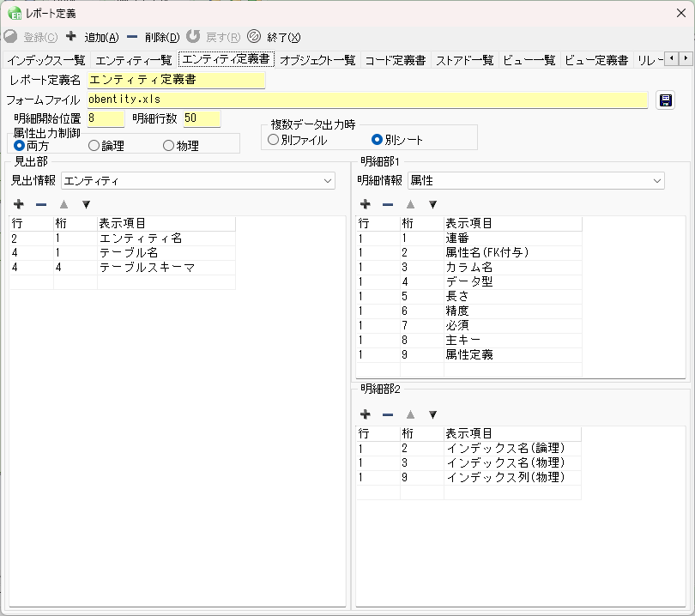Switch to the ビュー一覧 tab
This screenshot has height=616, width=695.
tap(529, 60)
